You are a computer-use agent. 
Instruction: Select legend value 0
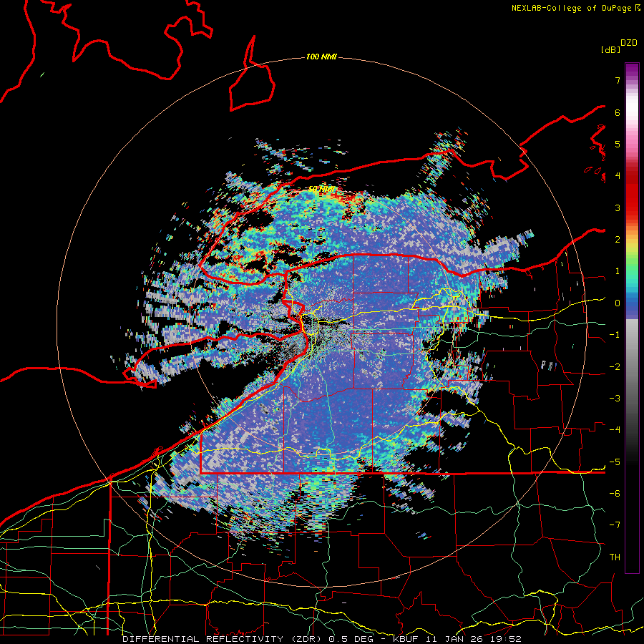618,303
